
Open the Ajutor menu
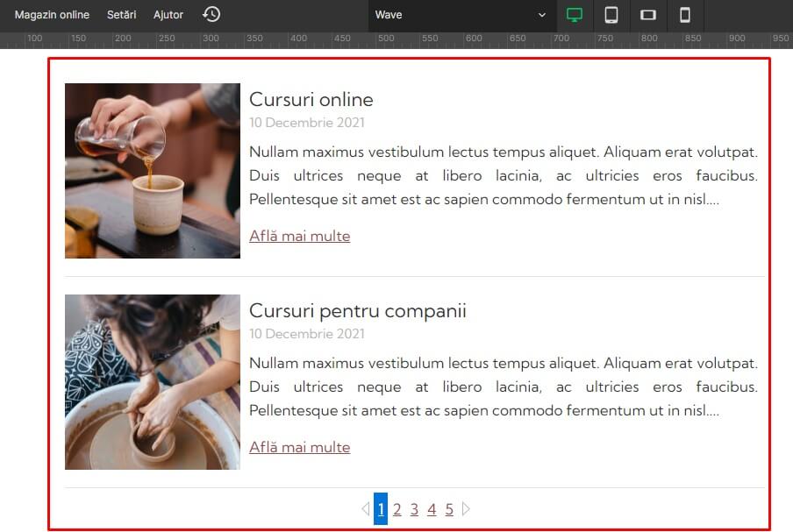click(168, 14)
